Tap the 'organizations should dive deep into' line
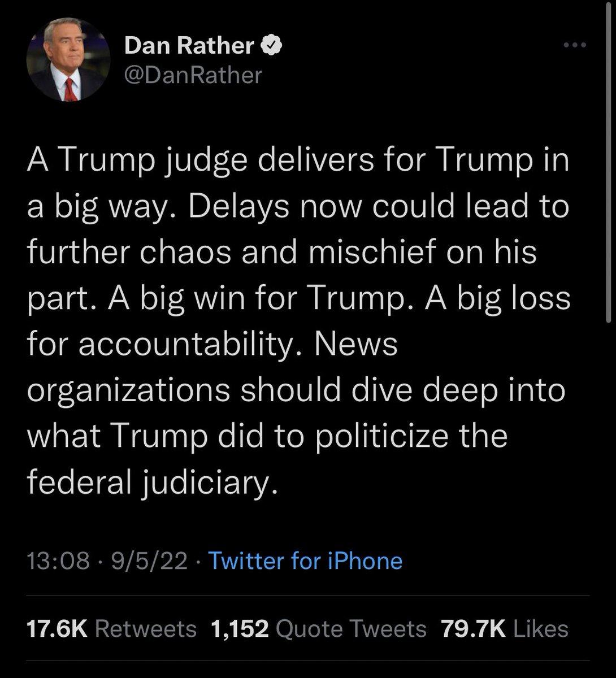 click(296, 392)
